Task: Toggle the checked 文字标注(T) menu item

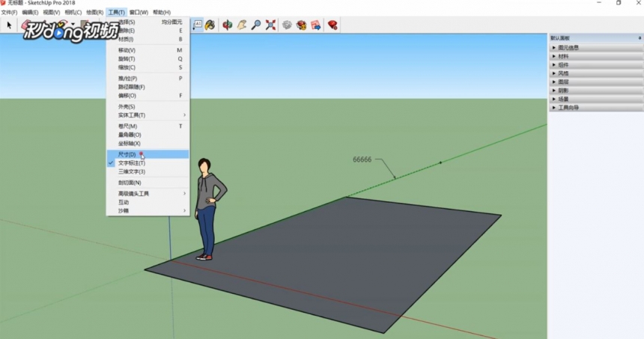Action: pos(132,163)
